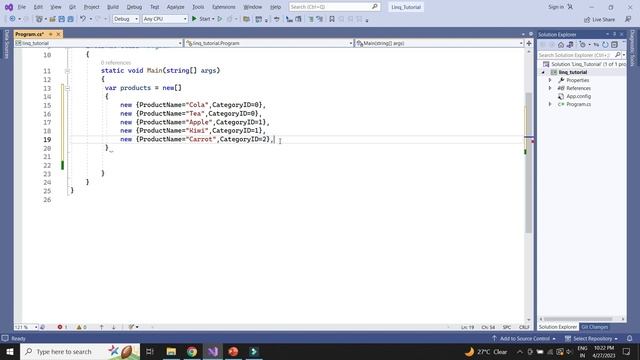640x360 pixels.
Task: Open the File menu
Action: click(22, 7)
